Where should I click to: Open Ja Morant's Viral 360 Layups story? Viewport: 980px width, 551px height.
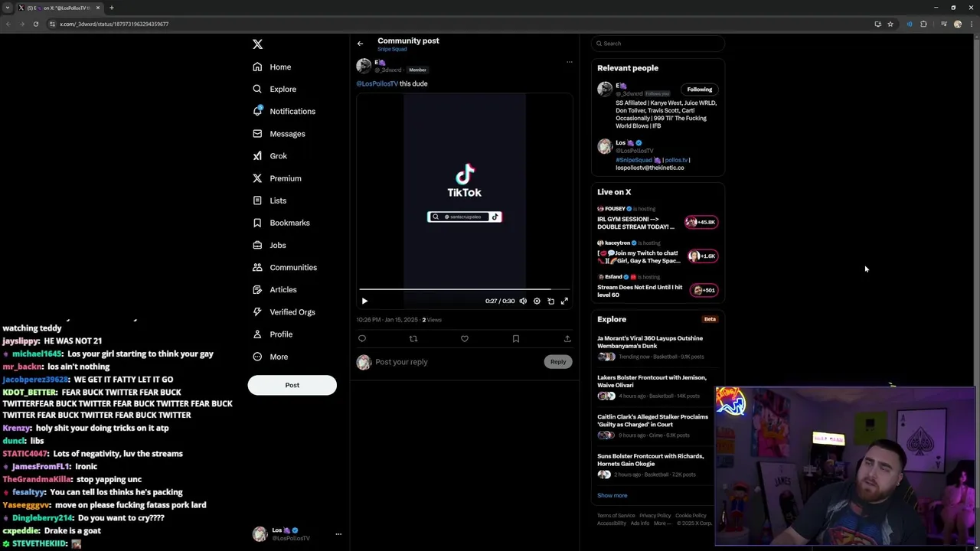[x=657, y=347]
